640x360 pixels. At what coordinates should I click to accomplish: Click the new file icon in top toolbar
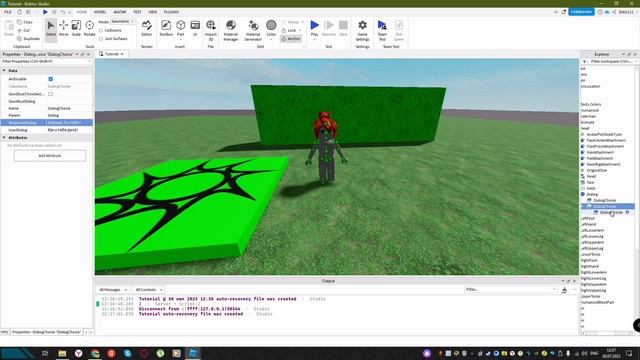click(19, 12)
